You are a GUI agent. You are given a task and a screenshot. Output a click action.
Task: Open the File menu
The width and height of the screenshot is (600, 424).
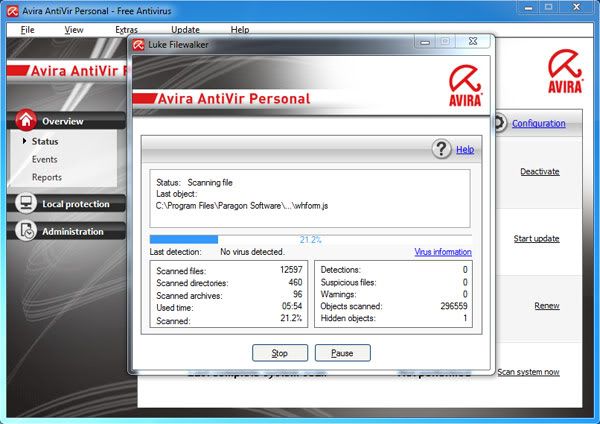(27, 30)
